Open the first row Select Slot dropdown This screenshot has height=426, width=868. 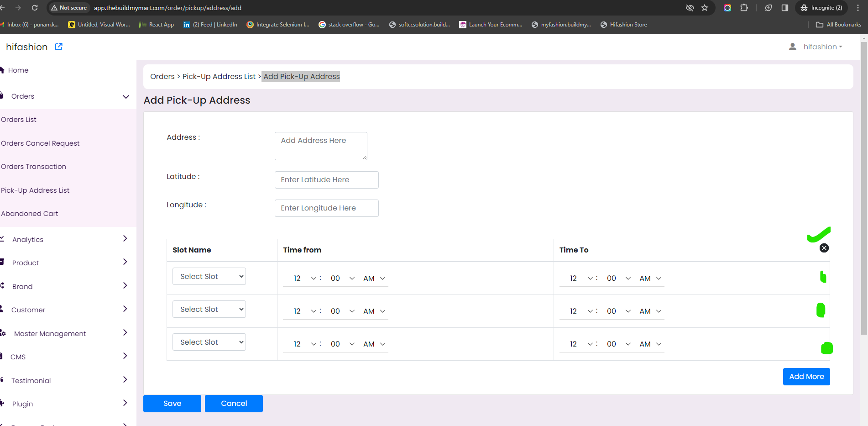tap(209, 276)
